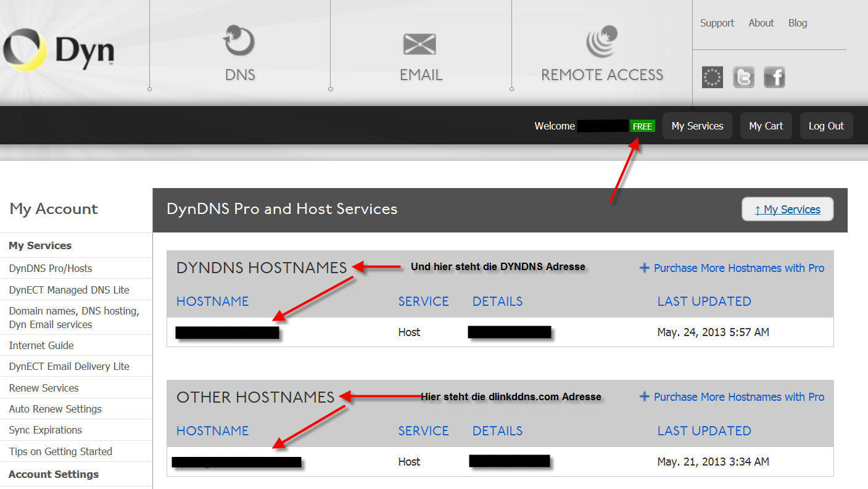The height and width of the screenshot is (489, 868).
Task: Click the ↑ My Services button
Action: pos(787,209)
